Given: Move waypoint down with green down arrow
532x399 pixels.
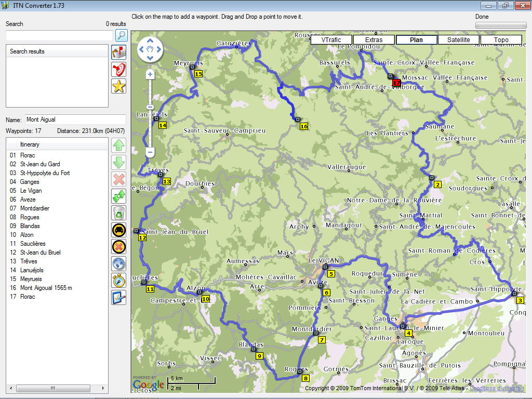Looking at the screenshot, I should [119, 163].
